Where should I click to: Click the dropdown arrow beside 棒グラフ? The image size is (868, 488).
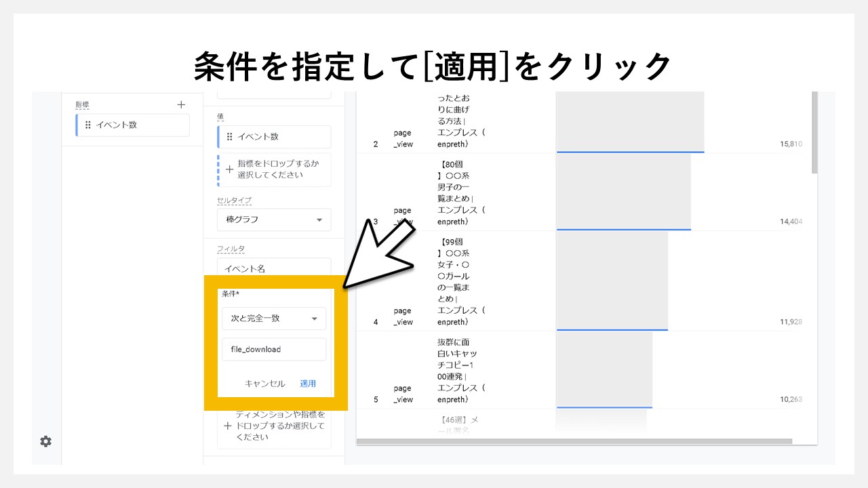(319, 220)
